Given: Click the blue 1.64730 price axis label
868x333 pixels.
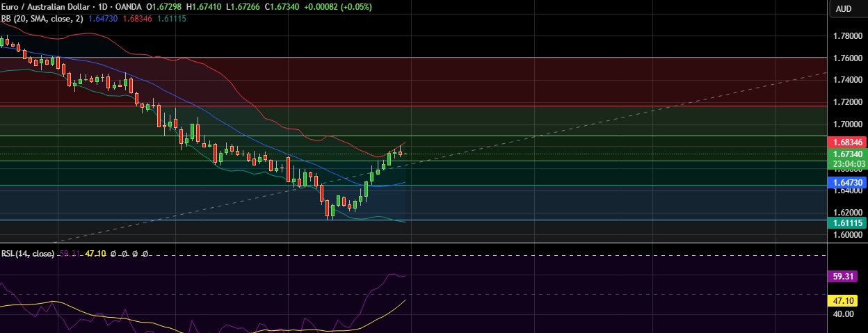Looking at the screenshot, I should pos(848,181).
